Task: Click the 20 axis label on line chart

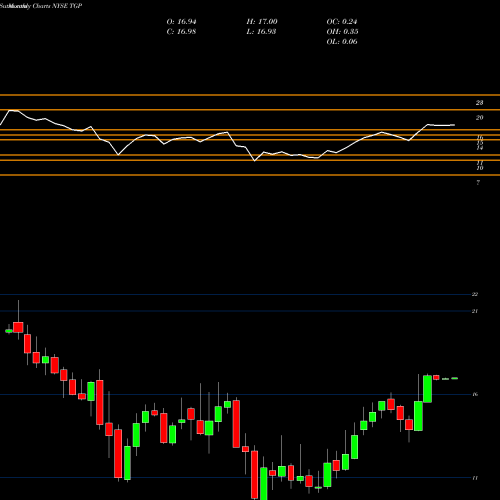Action: coord(479,118)
